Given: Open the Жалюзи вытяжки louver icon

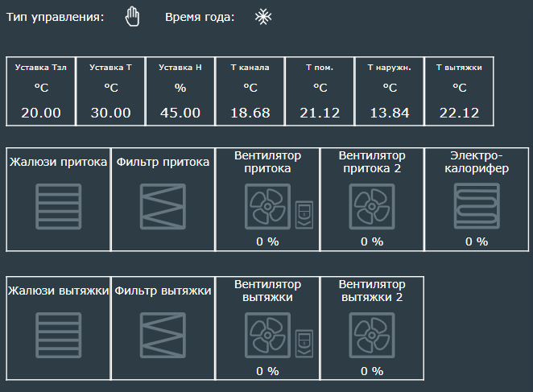Looking at the screenshot, I should click(59, 336).
